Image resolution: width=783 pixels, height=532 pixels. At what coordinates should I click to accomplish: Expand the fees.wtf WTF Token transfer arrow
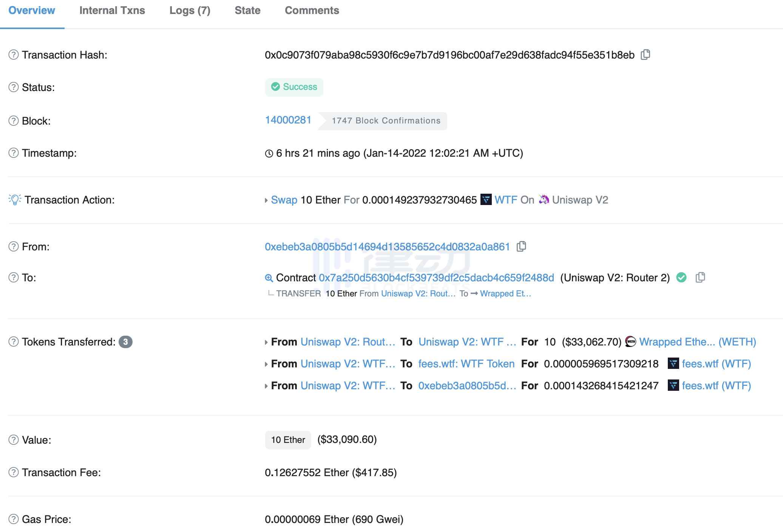click(266, 364)
